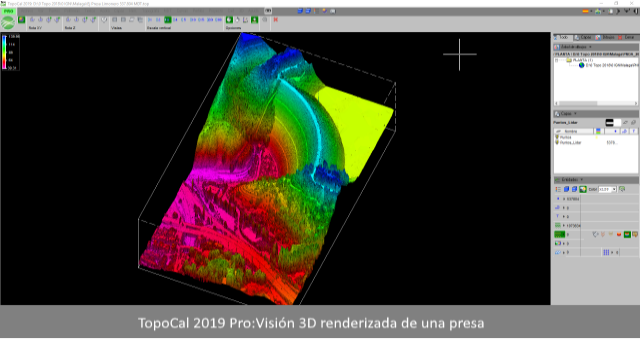Switch to the Capas tab

click(584, 38)
